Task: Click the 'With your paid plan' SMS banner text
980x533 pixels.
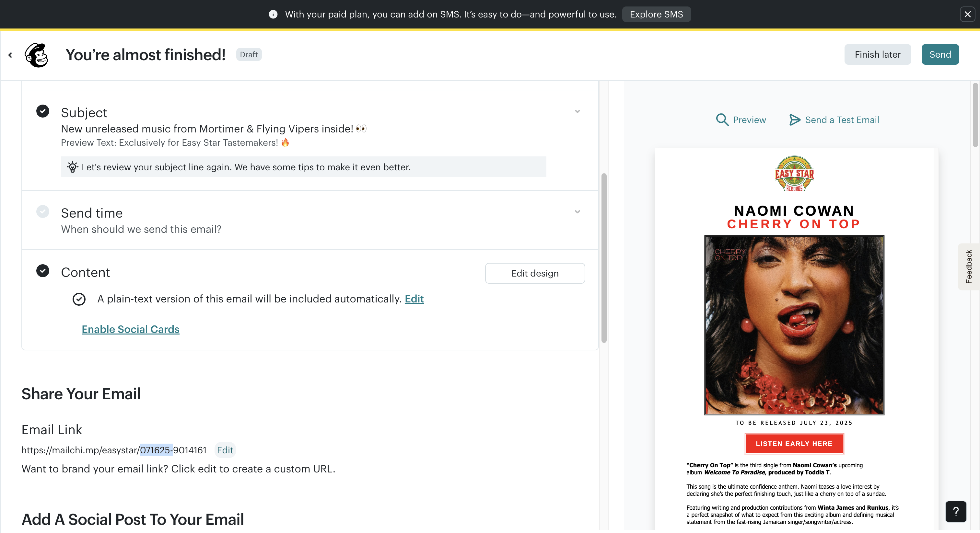Action: 451,15
